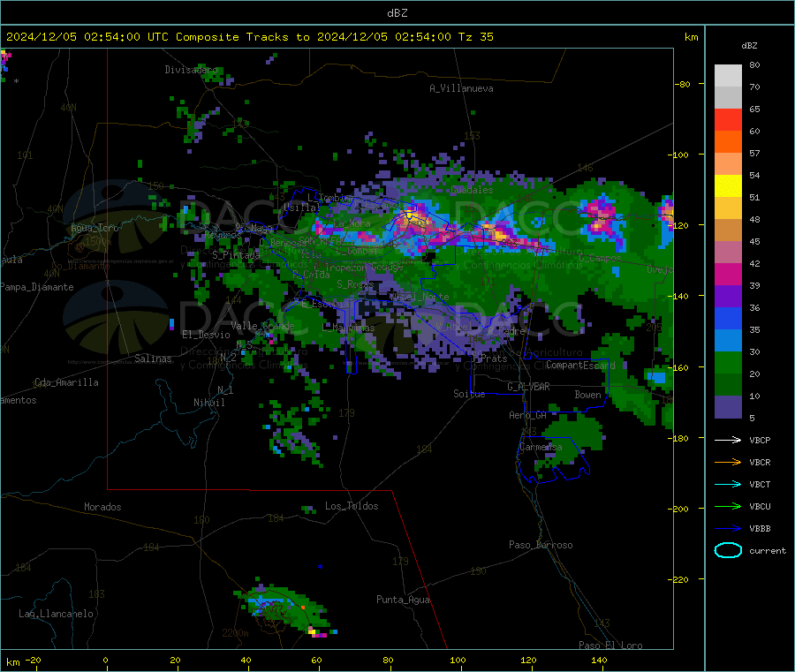Click the orange VBCR arrow in legend
This screenshot has width=795, height=672.
728,462
